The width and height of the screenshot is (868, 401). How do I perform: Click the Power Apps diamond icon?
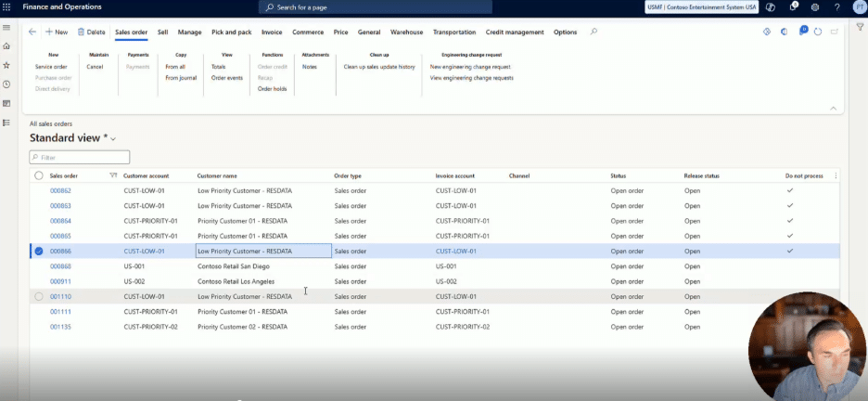tap(767, 32)
